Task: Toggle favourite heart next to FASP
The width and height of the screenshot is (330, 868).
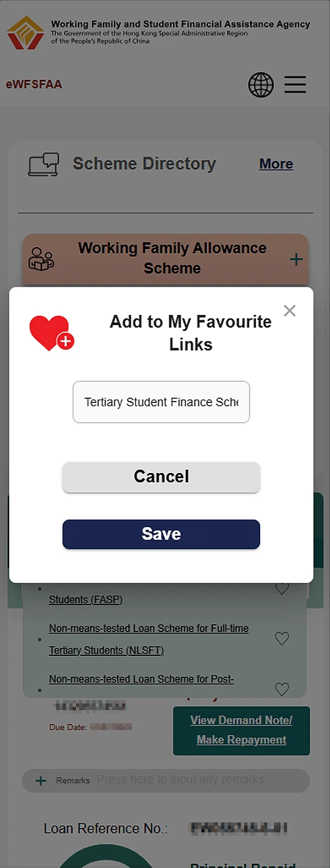Action: (282, 588)
